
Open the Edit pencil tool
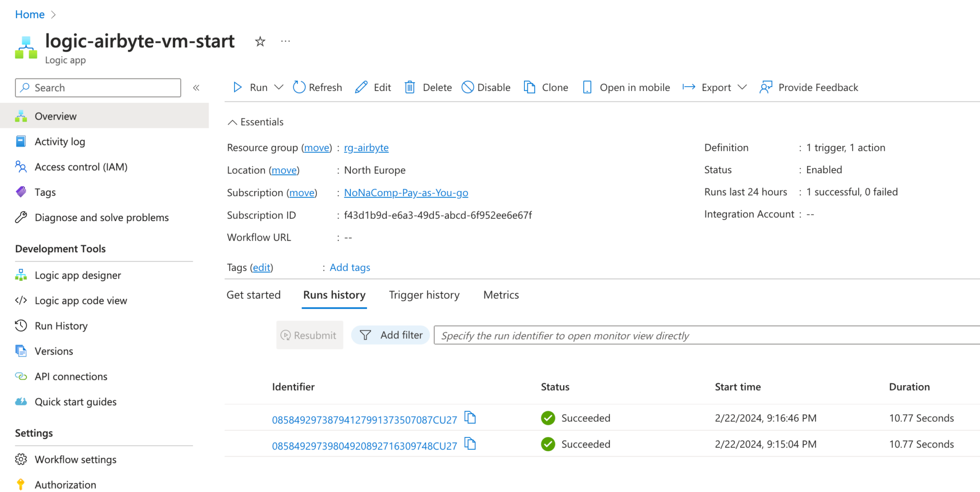362,87
